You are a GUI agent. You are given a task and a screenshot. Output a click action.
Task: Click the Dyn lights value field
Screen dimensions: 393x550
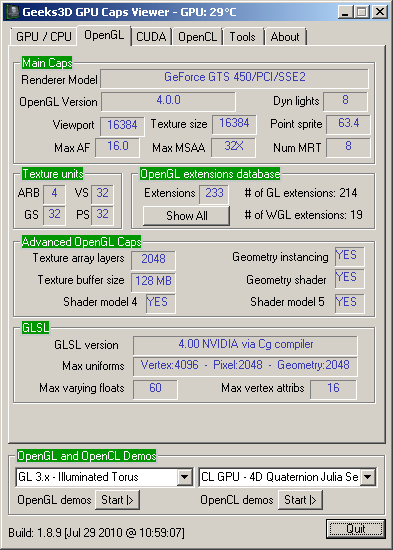[x=345, y=101]
